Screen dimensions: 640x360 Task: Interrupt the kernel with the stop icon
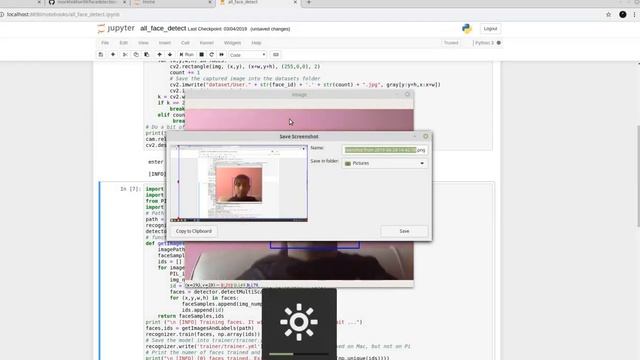201,55
